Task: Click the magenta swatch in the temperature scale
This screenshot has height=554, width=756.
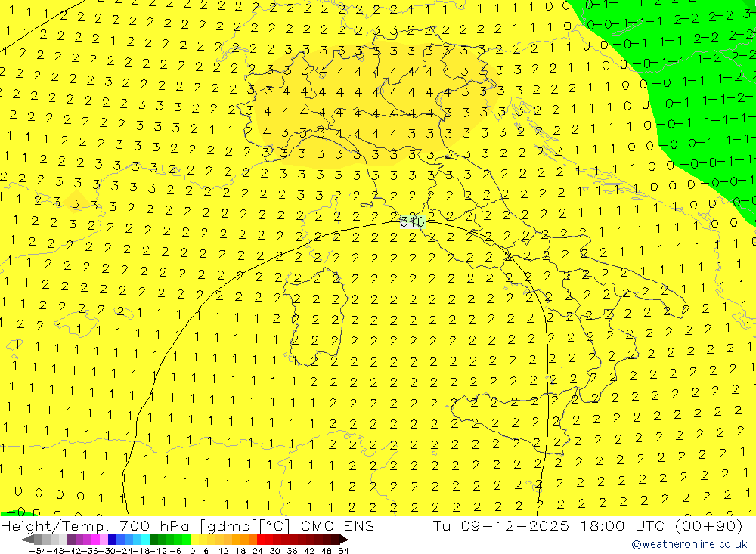Action: (x=95, y=540)
